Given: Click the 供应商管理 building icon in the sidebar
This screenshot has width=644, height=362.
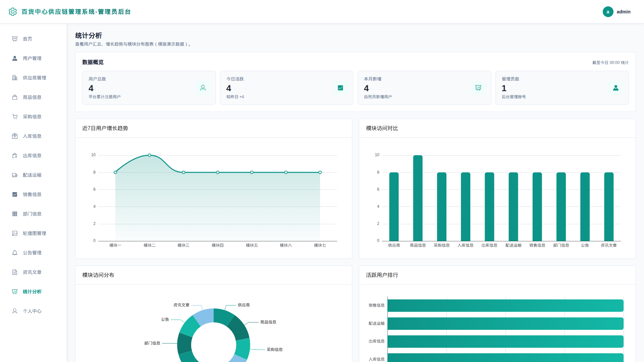Looking at the screenshot, I should pyautogui.click(x=15, y=78).
